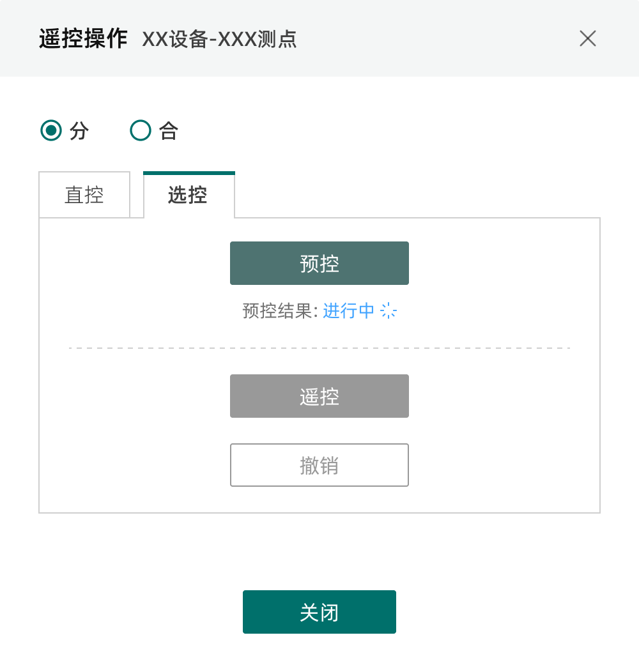Click the 分 option label text

coord(79,131)
